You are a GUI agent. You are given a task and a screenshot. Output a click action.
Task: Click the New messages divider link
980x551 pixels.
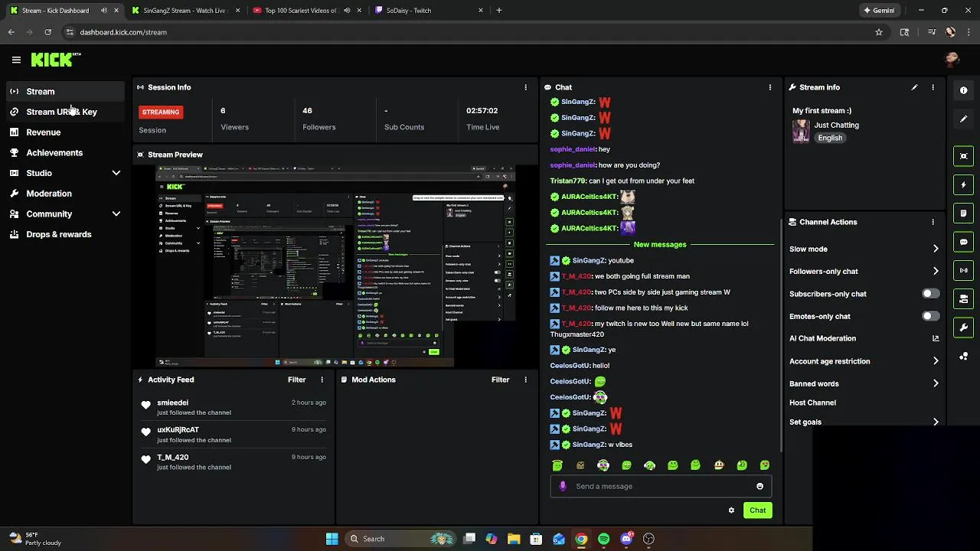[x=660, y=244]
